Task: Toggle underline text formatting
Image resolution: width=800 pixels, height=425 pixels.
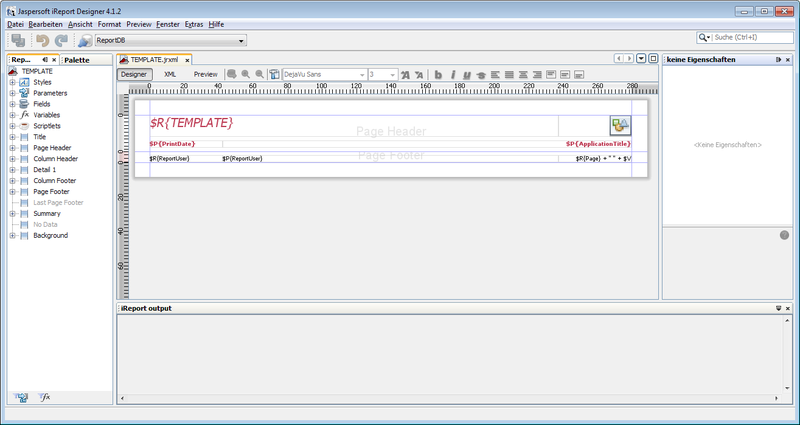Action: tap(466, 74)
